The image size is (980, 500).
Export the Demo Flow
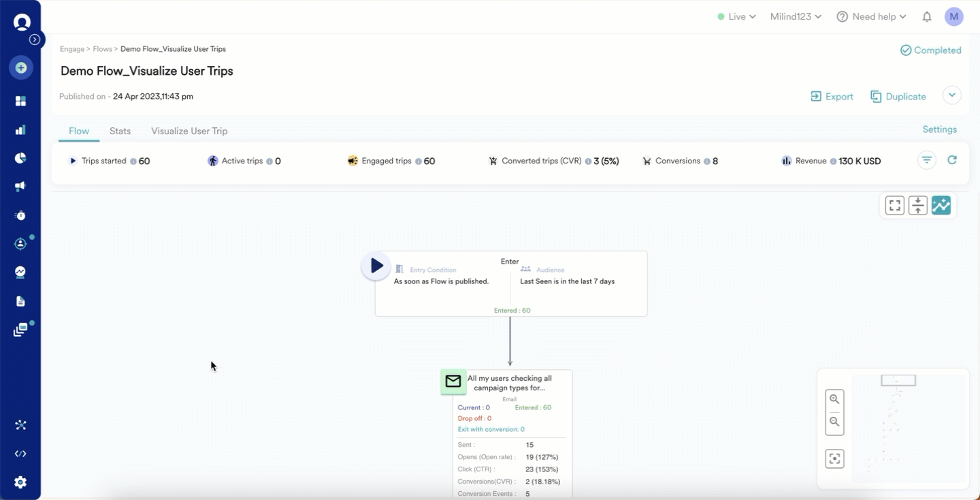coord(832,97)
